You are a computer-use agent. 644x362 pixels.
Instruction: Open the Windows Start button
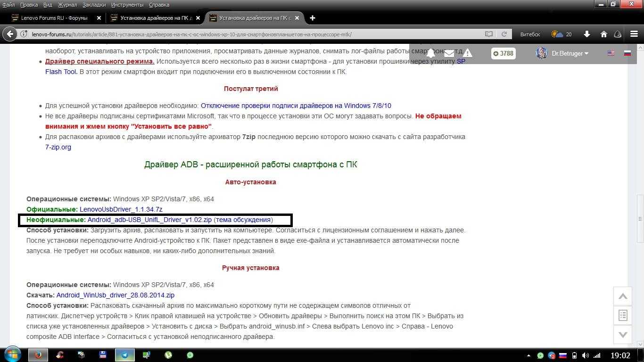click(12, 354)
